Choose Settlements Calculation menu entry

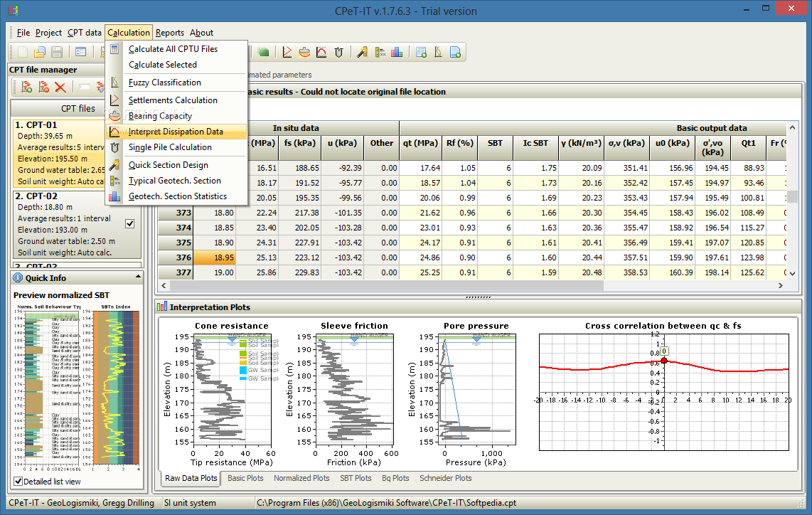176,100
